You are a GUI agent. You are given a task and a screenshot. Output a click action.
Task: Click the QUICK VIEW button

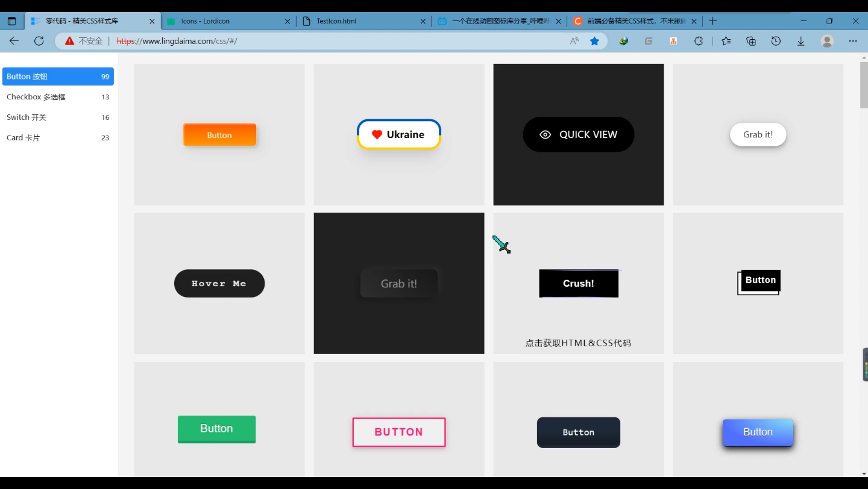[x=579, y=134]
